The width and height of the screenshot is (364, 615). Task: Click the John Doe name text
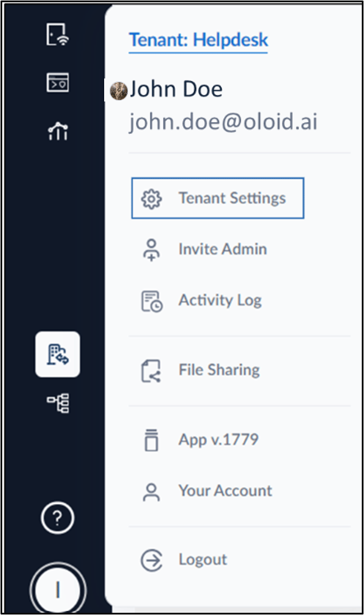(x=176, y=89)
